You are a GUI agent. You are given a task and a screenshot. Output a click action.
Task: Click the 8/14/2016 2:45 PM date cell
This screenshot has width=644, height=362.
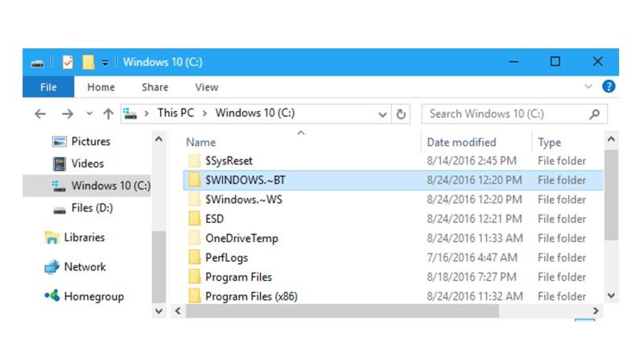tap(472, 161)
